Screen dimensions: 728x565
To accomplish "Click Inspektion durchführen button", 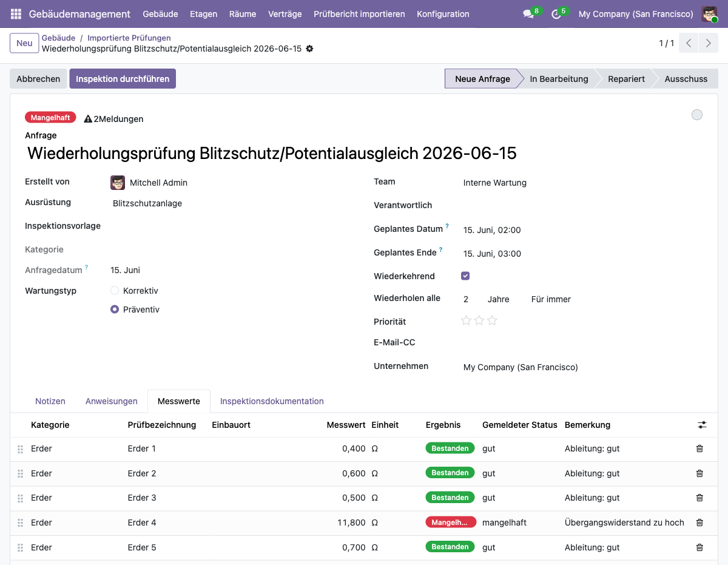I will [x=123, y=79].
